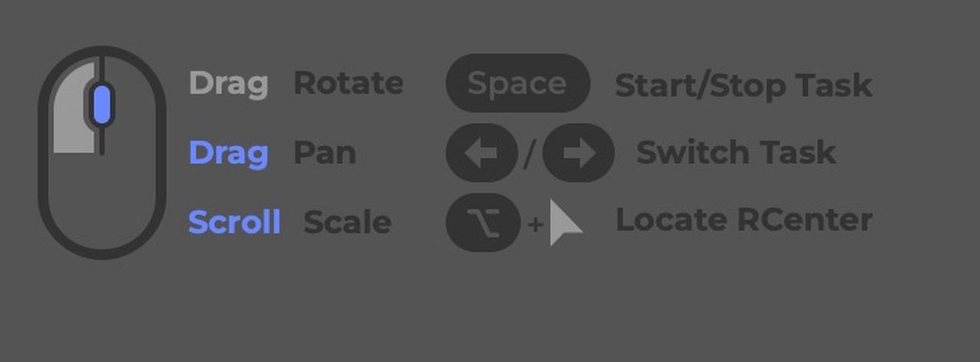
Task: Click the left arrow key icon
Action: point(482,153)
